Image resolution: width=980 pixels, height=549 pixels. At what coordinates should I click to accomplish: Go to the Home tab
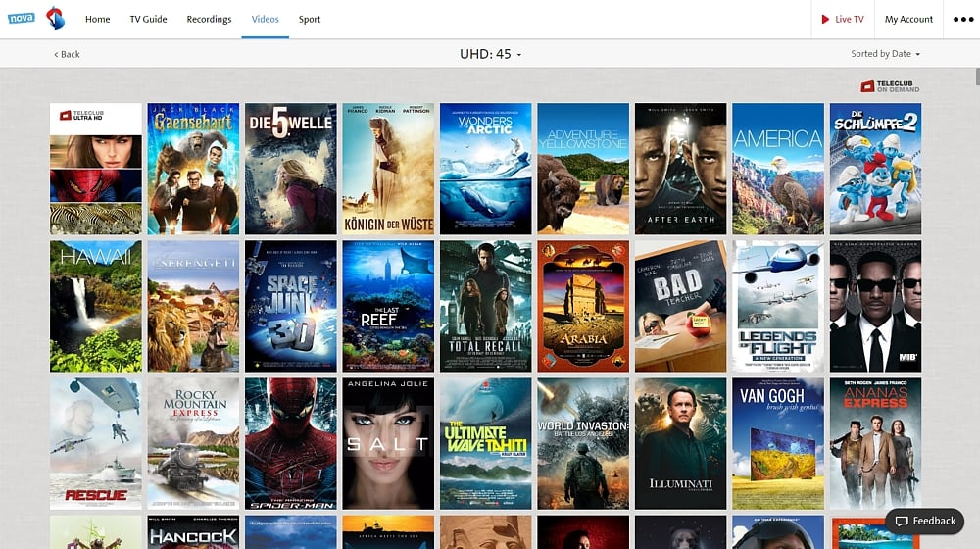click(x=97, y=19)
